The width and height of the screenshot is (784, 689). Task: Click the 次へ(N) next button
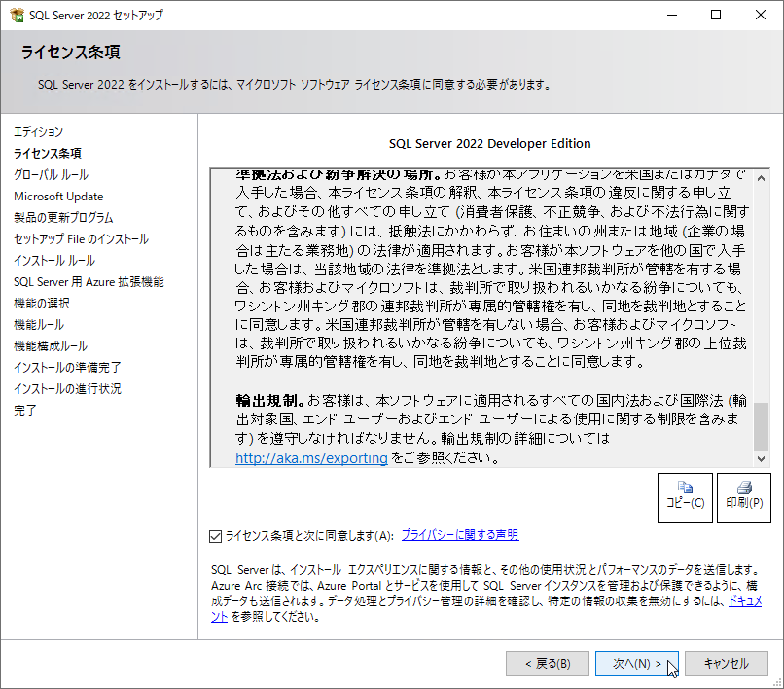pyautogui.click(x=636, y=664)
